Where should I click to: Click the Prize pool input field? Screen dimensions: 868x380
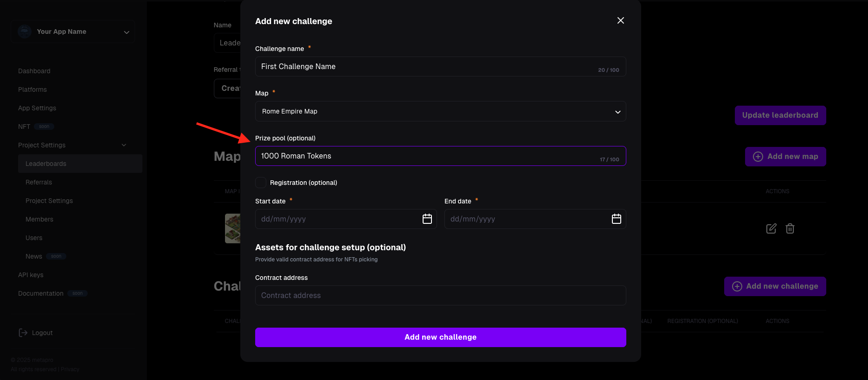click(441, 156)
